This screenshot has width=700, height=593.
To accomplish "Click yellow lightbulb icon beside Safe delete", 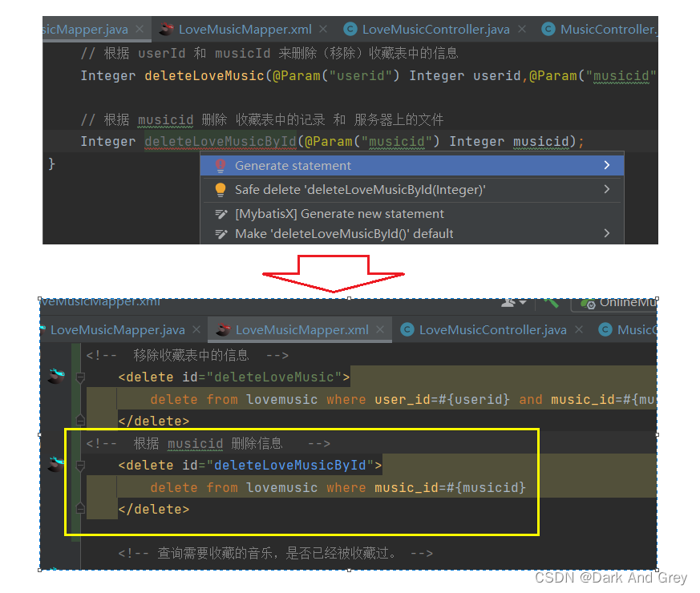I will pos(220,190).
